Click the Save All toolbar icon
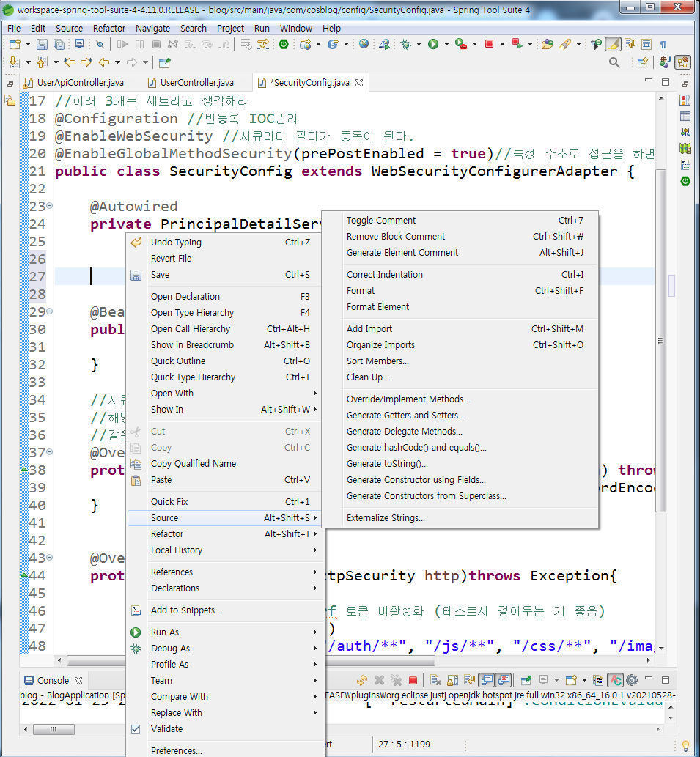 59,45
